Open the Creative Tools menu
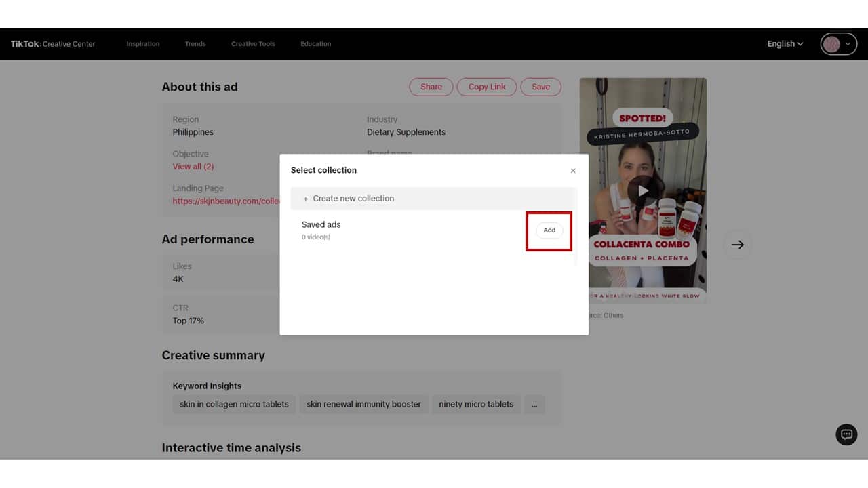This screenshot has width=868, height=488. [x=253, y=44]
